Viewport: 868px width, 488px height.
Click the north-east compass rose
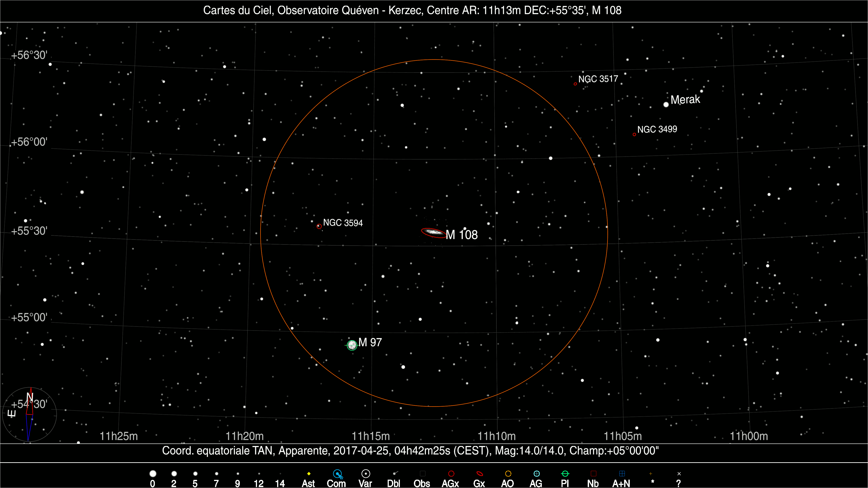point(29,414)
